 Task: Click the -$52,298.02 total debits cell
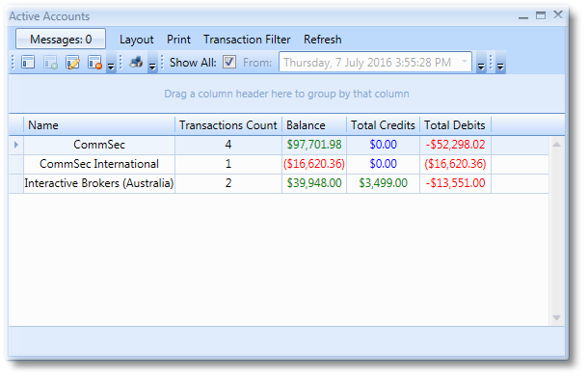point(455,145)
